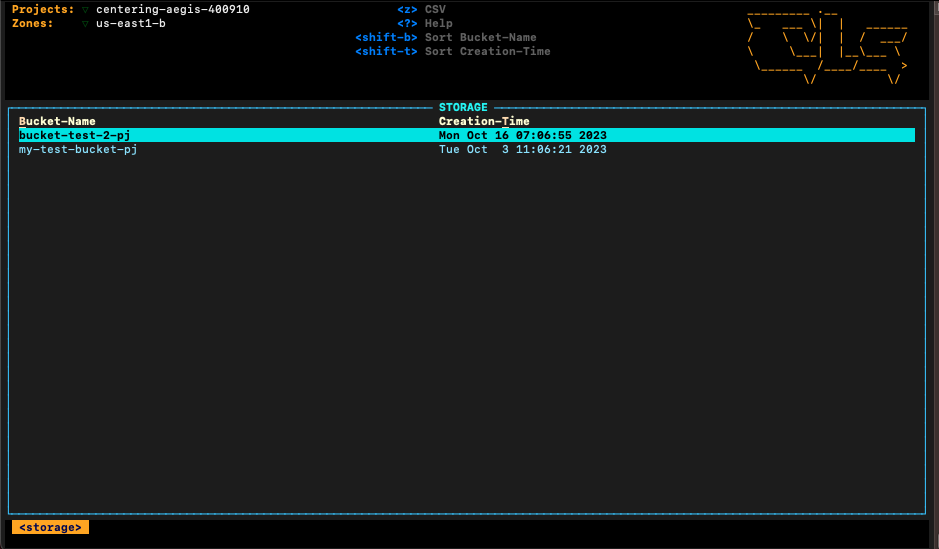Select the centering-aegis-400910 project value
939x549 pixels.
172,9
